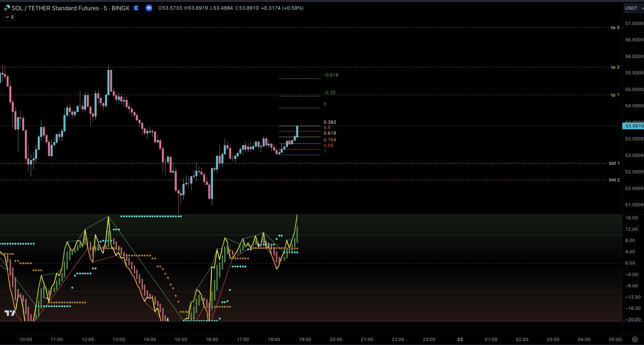
Task: Select the tp 2 horizontal line label
Action: pyautogui.click(x=615, y=67)
